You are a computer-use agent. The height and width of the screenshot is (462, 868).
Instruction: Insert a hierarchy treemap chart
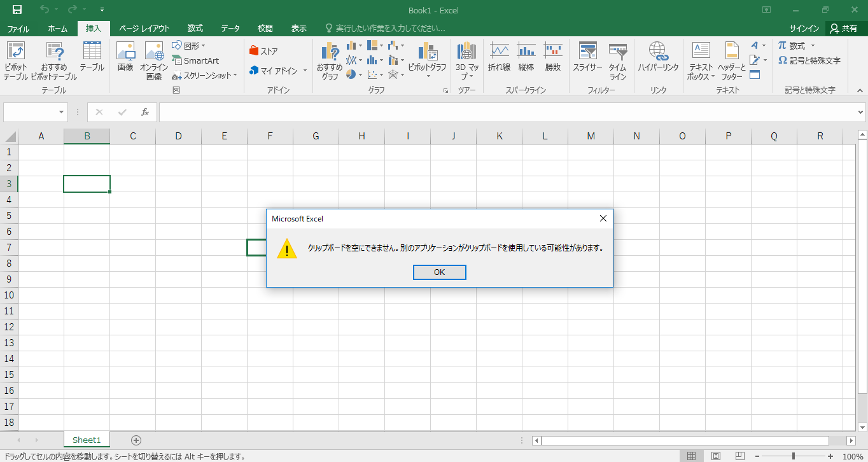coord(375,46)
